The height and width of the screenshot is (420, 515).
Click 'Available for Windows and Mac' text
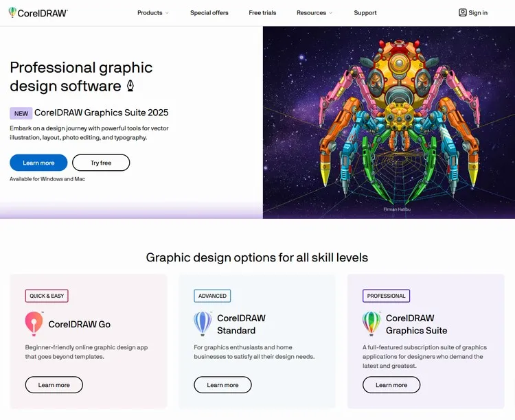(47, 179)
